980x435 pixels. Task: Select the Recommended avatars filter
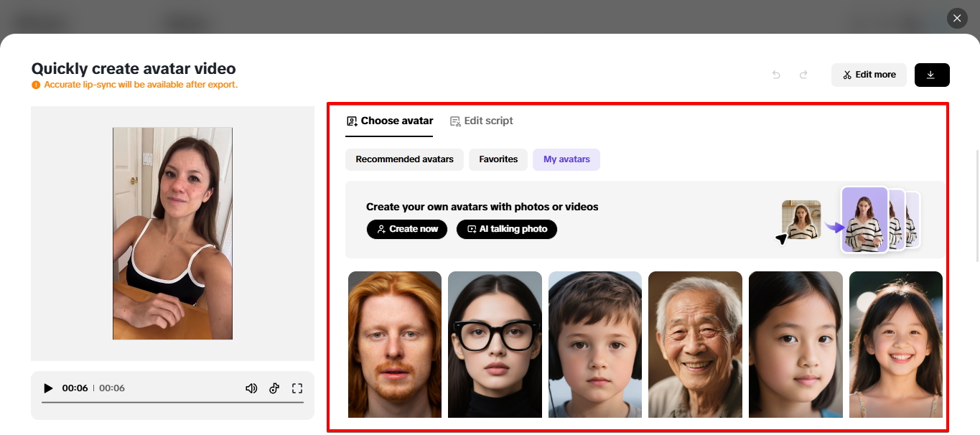point(404,159)
